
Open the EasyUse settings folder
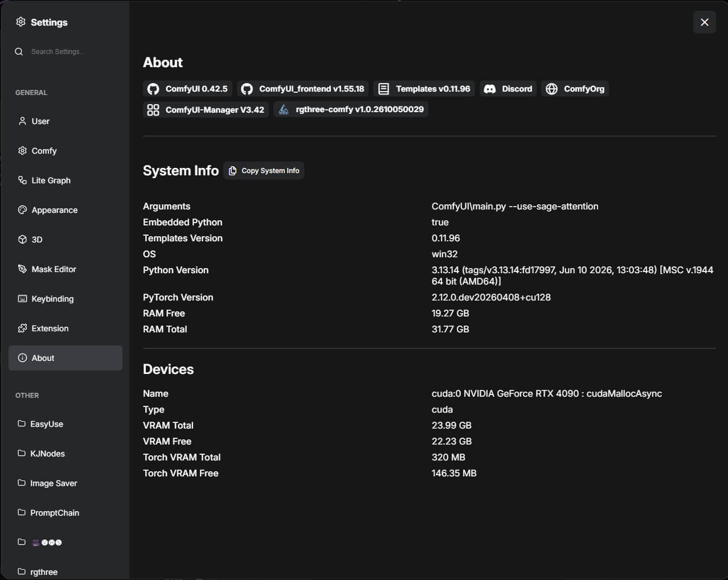point(66,424)
